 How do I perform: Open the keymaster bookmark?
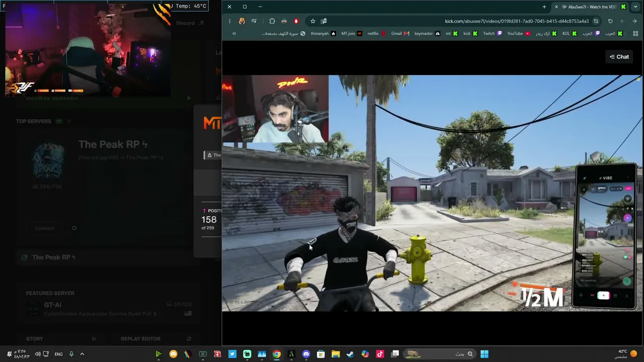[427, 34]
